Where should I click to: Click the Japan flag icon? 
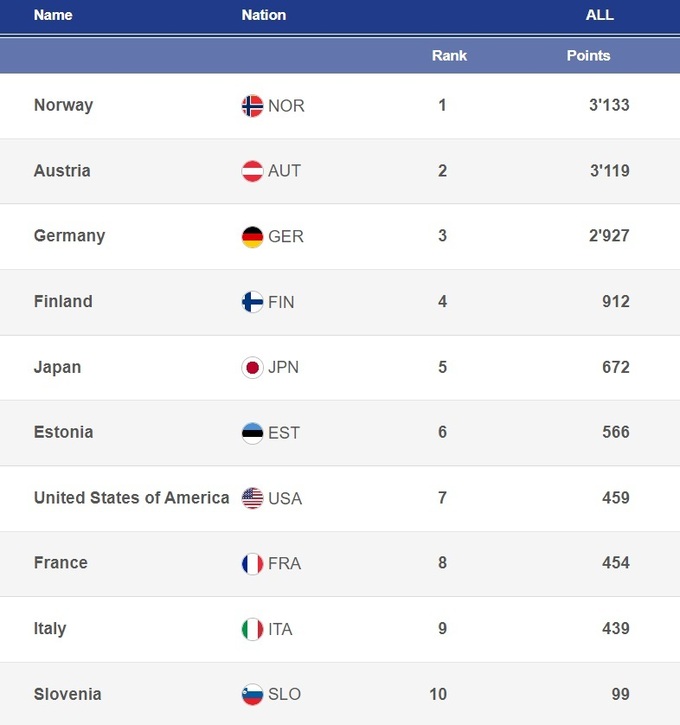click(x=252, y=367)
